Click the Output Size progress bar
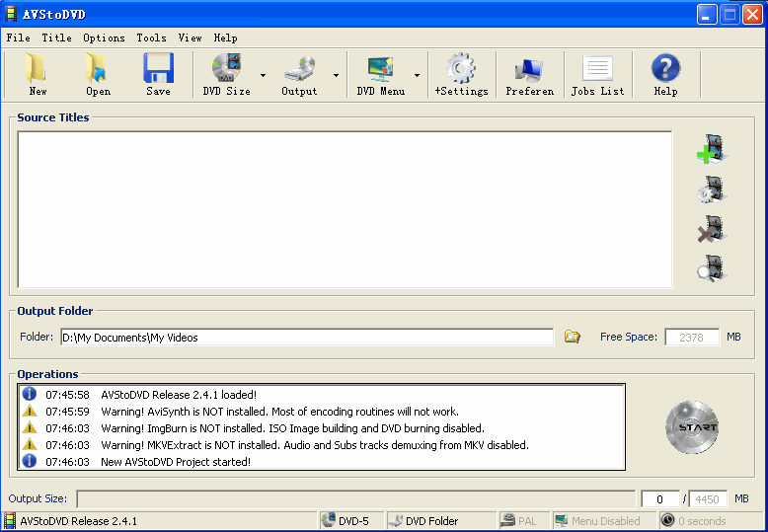 tap(356, 499)
